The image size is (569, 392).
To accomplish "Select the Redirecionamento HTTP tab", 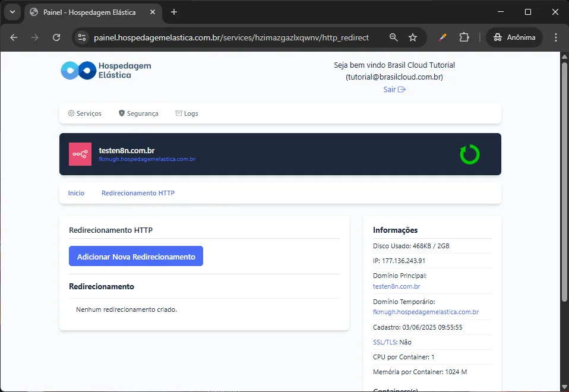I will point(138,193).
